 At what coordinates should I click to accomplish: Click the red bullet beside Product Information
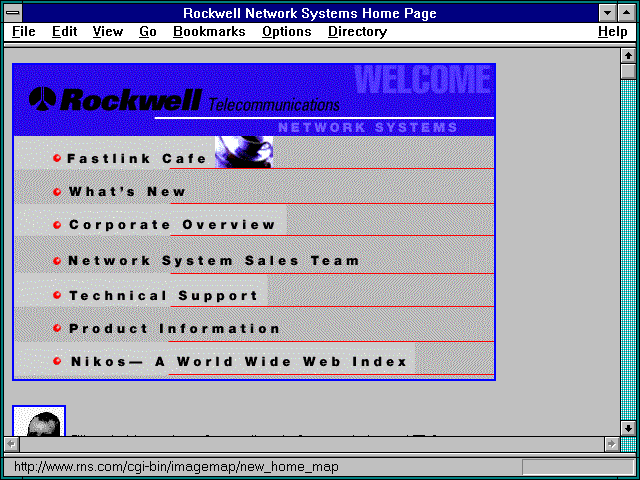point(57,328)
